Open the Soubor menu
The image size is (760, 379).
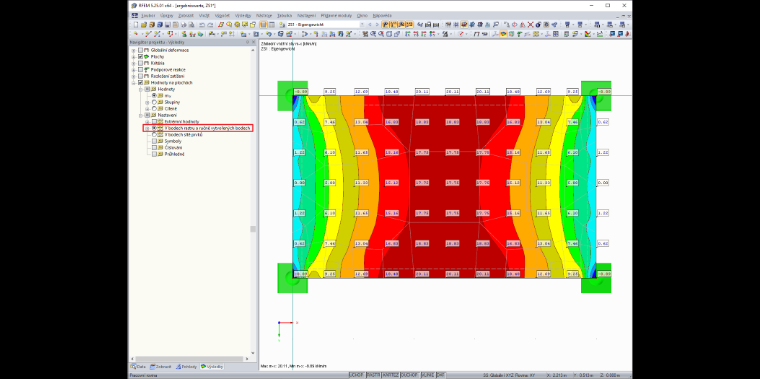click(x=148, y=16)
